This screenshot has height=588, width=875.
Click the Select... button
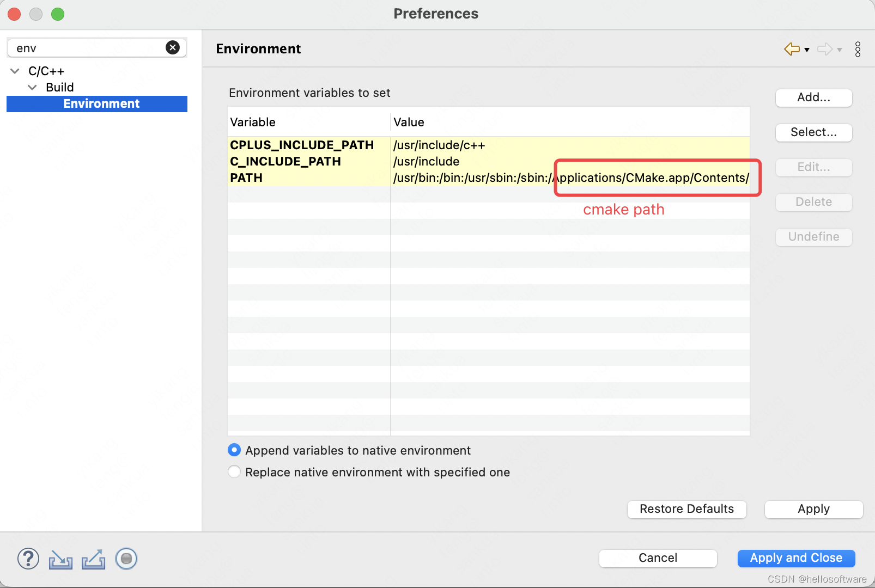click(x=813, y=132)
